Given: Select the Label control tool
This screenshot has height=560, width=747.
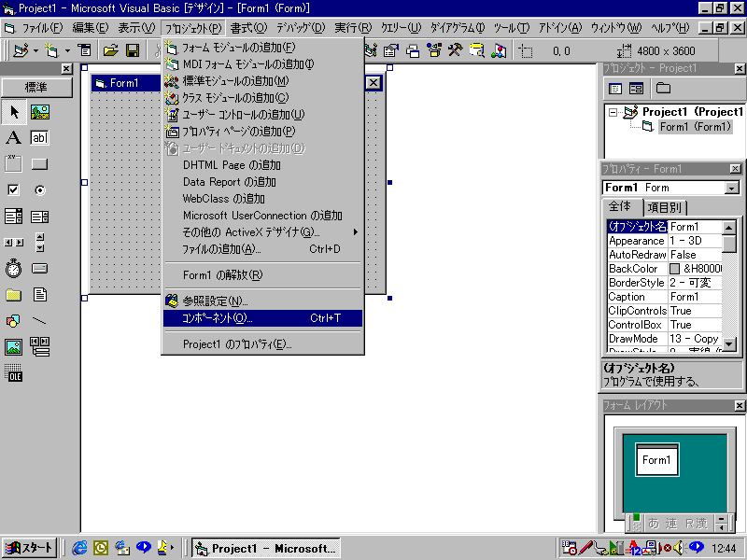Looking at the screenshot, I should coord(14,138).
